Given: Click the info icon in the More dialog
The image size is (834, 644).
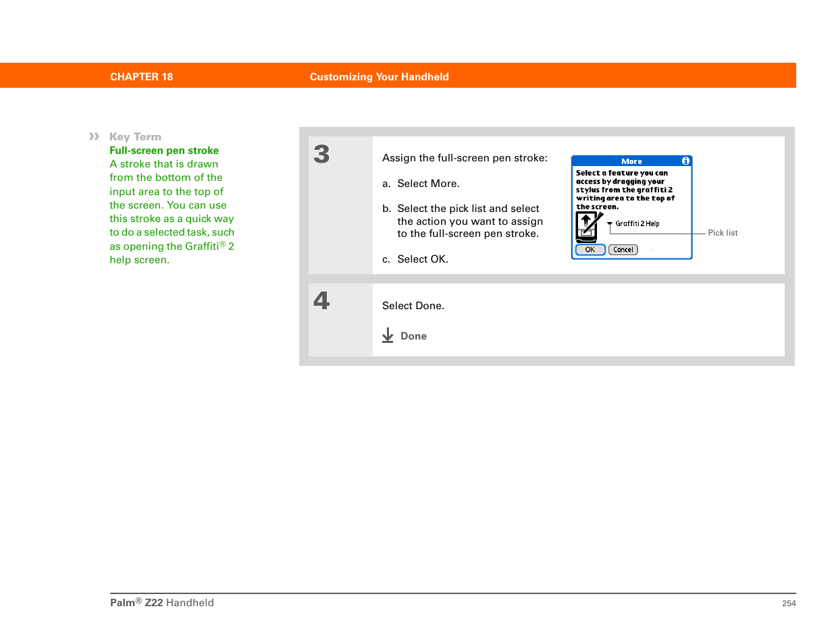Looking at the screenshot, I should (685, 161).
